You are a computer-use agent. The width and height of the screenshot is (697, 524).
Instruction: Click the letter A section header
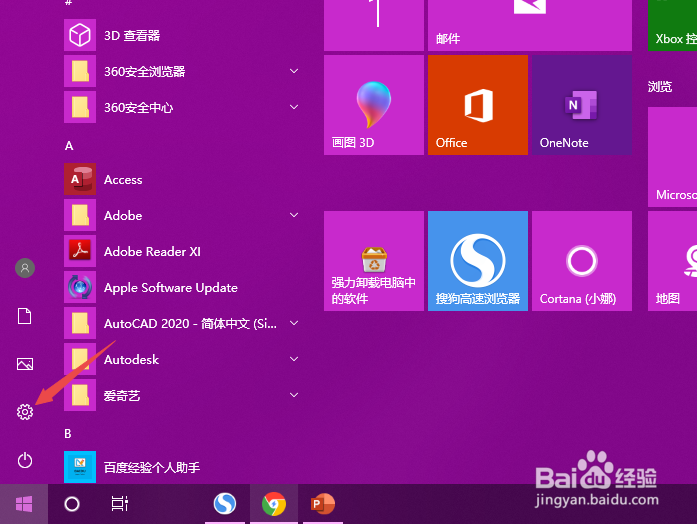tap(69, 146)
